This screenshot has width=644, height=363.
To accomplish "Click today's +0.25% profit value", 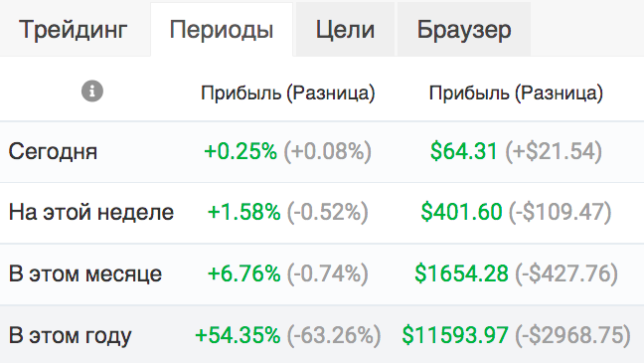I will pos(241,151).
